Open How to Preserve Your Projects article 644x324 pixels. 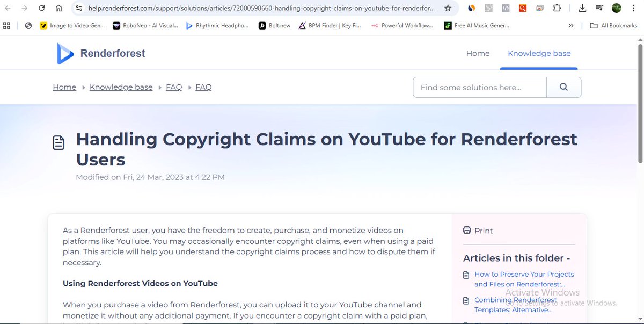tap(524, 279)
